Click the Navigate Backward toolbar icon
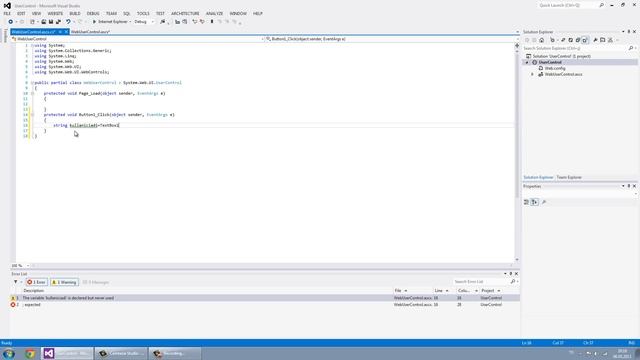Viewport: 640px width, 360px height. point(11,22)
